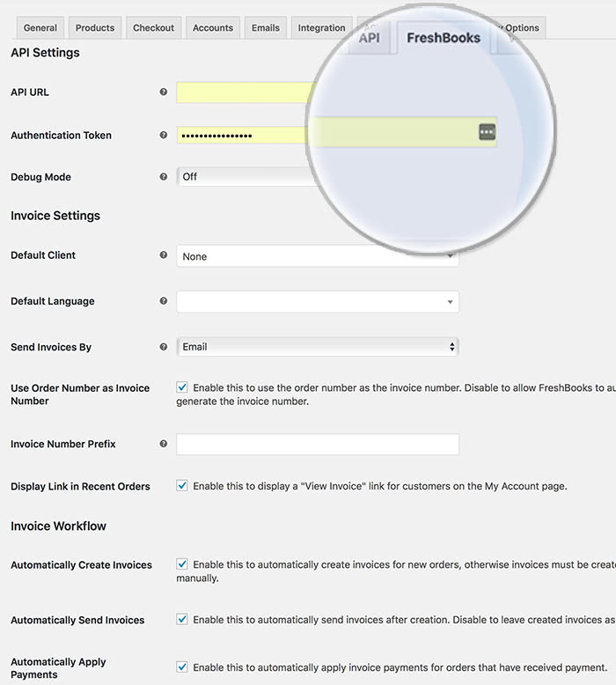Image resolution: width=616 pixels, height=685 pixels.
Task: Open the Checkout tab
Action: pyautogui.click(x=153, y=28)
